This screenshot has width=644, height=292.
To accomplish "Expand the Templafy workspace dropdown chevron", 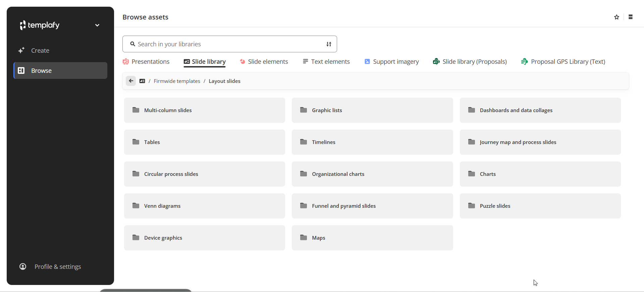I will pos(97,25).
